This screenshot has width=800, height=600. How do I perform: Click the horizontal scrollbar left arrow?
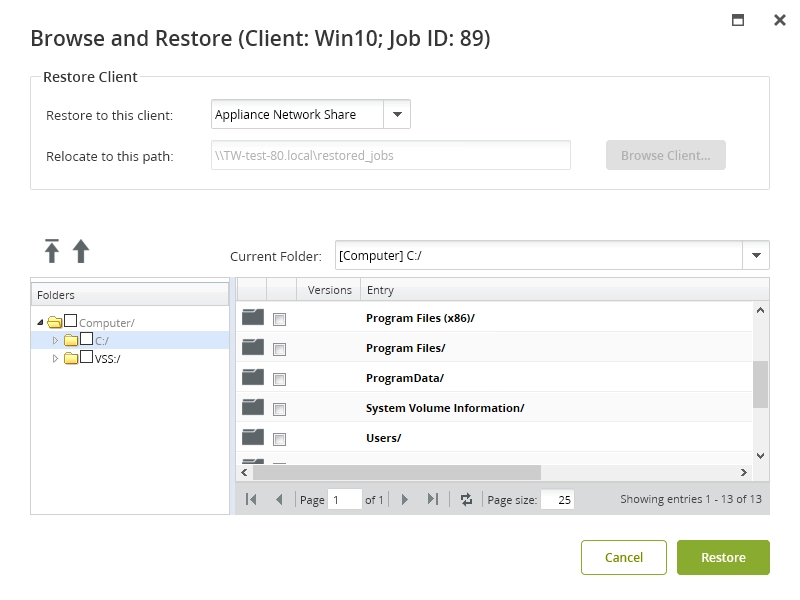(244, 472)
